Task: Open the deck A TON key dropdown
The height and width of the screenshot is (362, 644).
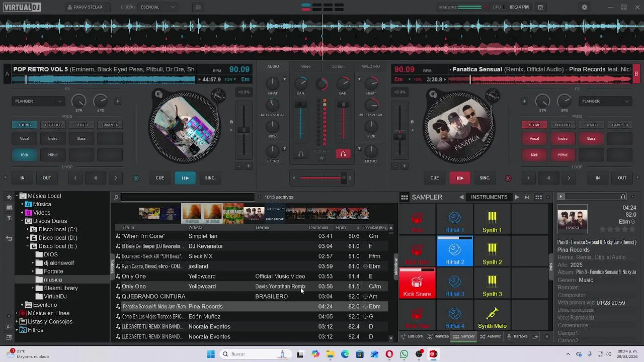Action: pos(230,79)
